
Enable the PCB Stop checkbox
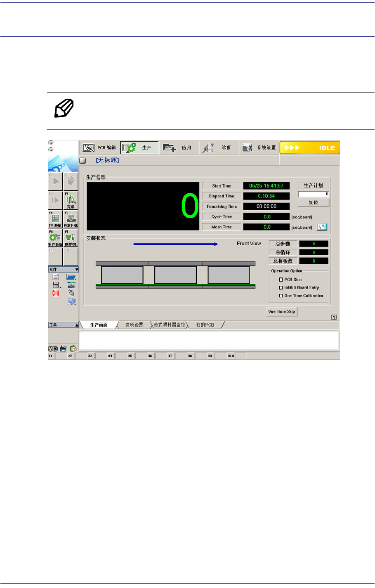pyautogui.click(x=281, y=280)
